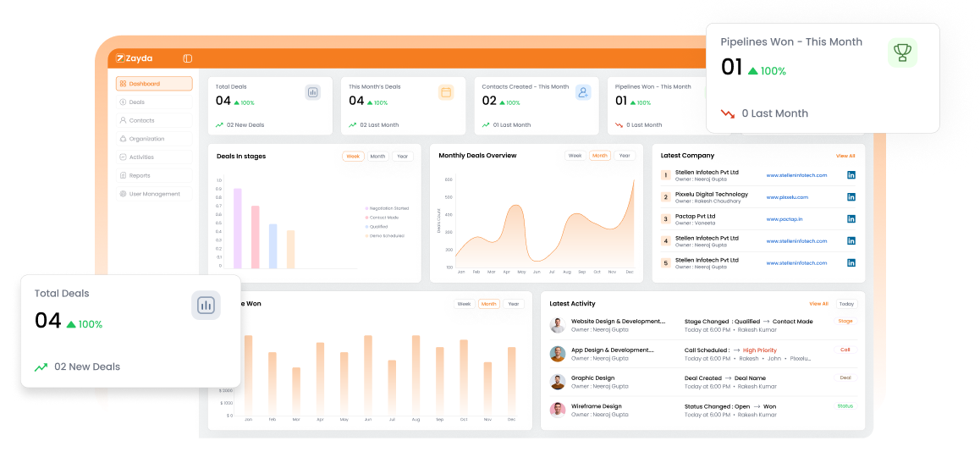Click avatar next to Graphic Design activity
Viewport: 980px width, 474px height.
pyautogui.click(x=557, y=382)
